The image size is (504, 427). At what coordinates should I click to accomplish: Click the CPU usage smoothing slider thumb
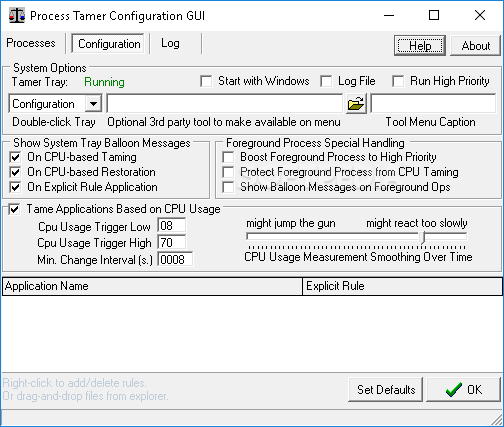click(x=423, y=237)
